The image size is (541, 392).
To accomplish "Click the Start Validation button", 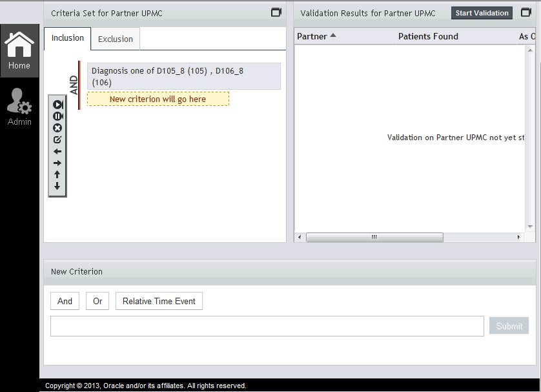I will (x=482, y=13).
